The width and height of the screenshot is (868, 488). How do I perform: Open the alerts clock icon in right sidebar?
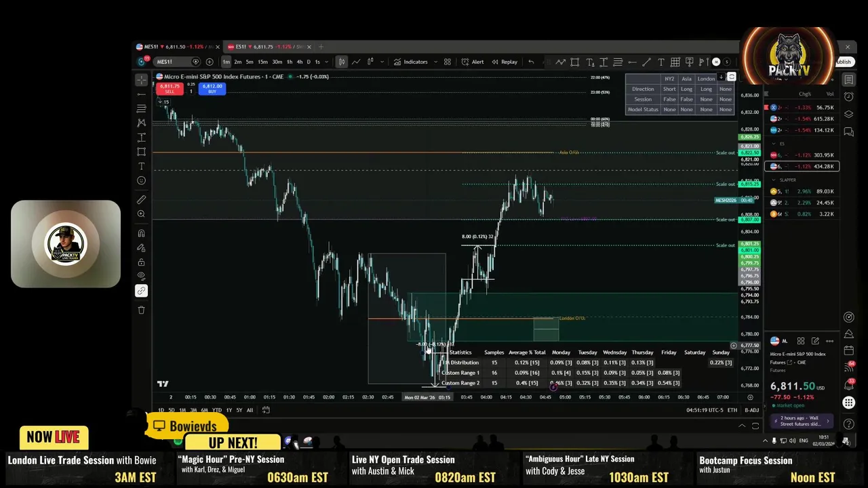[848, 97]
